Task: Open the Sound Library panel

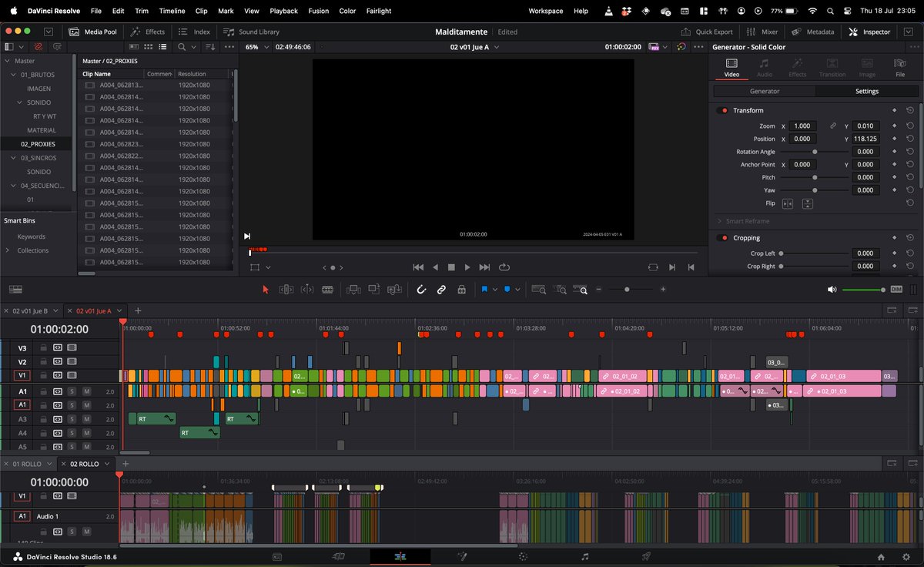Action: pos(252,32)
